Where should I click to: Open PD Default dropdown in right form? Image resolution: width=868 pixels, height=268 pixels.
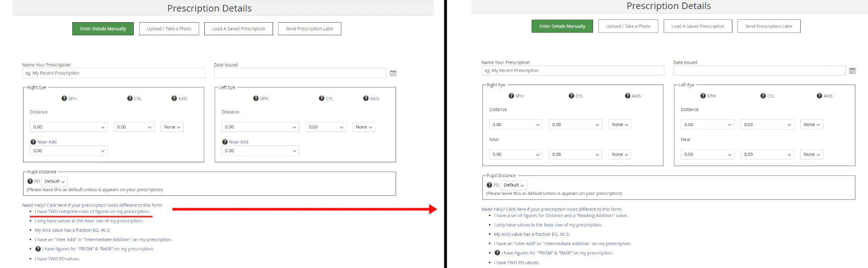point(514,185)
